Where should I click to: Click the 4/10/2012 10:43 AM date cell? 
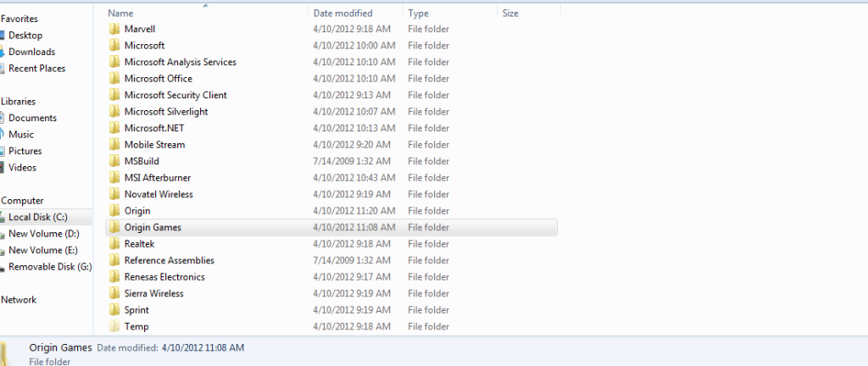354,177
